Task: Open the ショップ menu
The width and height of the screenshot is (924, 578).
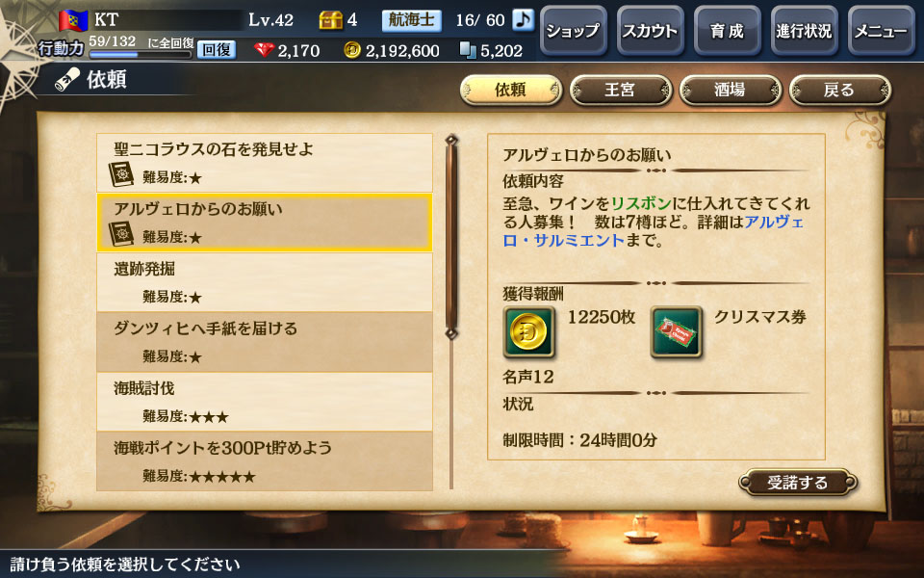Action: pos(573,31)
